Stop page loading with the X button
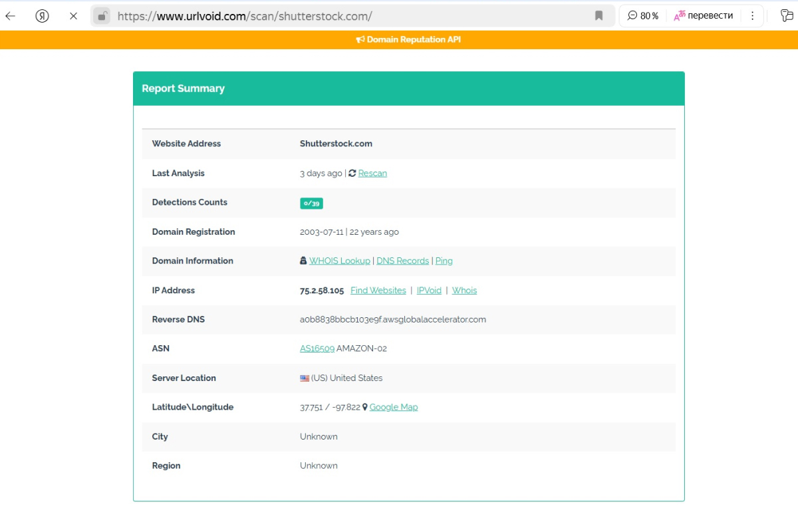 pos(73,16)
